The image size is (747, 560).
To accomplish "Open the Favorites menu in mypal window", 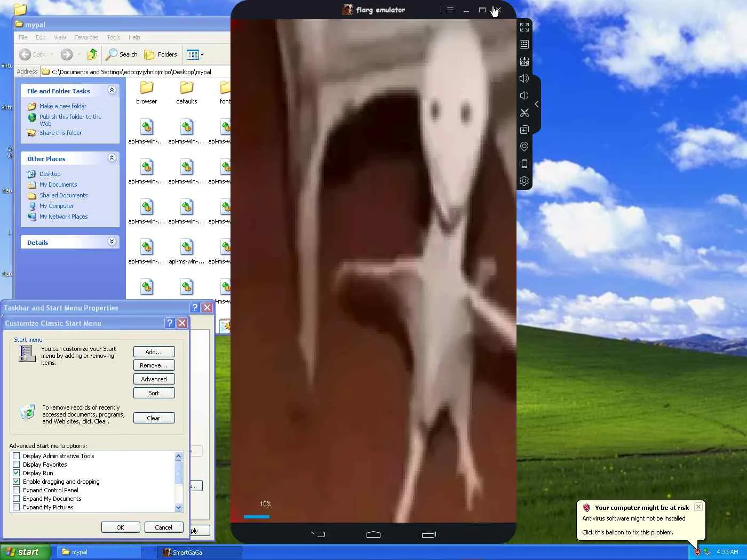I will [x=86, y=37].
